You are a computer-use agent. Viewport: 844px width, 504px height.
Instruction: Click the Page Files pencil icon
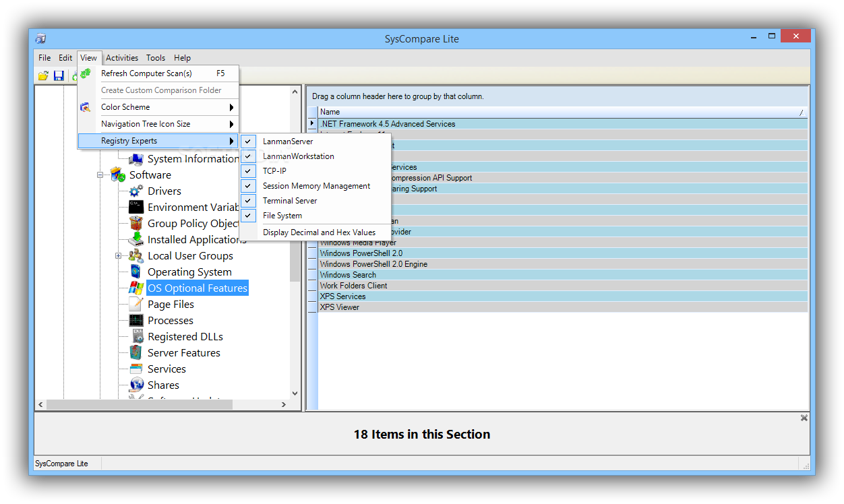136,305
